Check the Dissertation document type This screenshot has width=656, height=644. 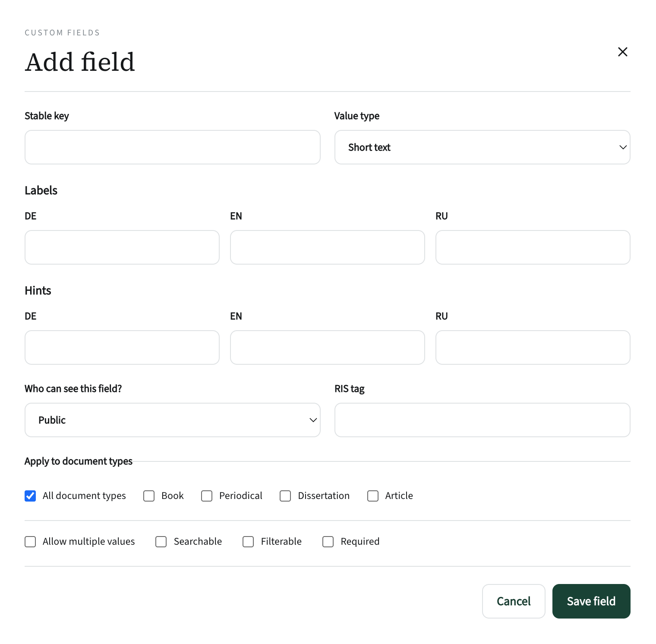285,496
